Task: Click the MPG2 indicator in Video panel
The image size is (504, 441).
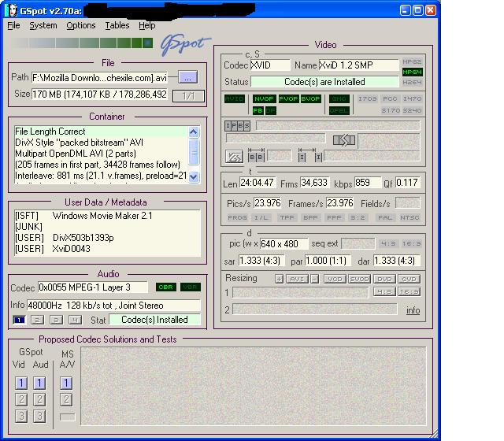Action: (412, 61)
